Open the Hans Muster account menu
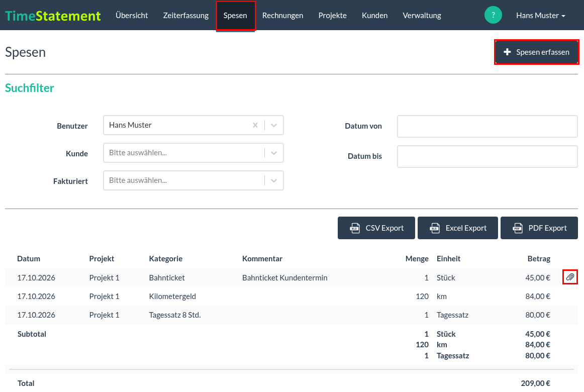Viewport: 584px width, 392px height. [540, 15]
